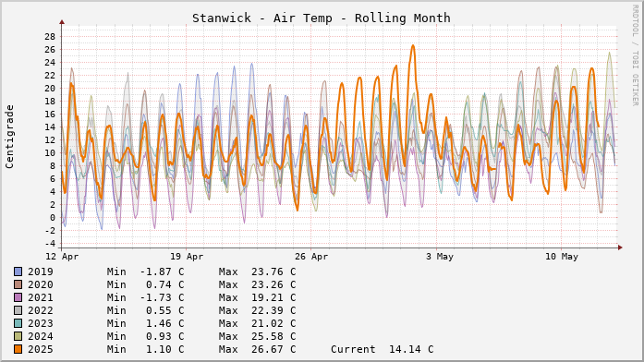Click the 2023 teal legend swatch
The image size is (644, 362).
[x=18, y=323]
